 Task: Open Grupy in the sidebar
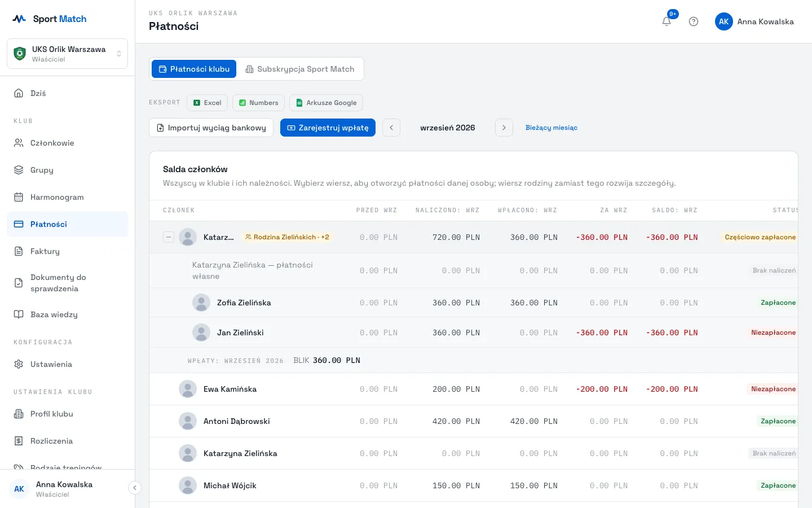point(68,170)
